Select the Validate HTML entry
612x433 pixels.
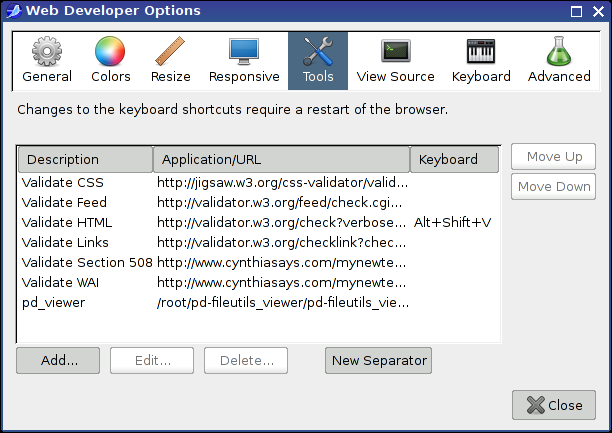pos(258,223)
